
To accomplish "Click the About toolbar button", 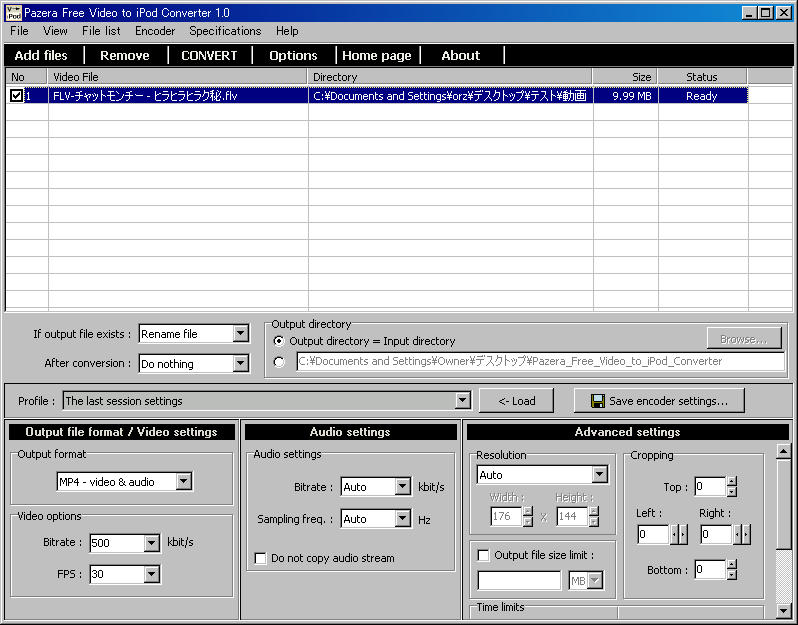I will [461, 55].
